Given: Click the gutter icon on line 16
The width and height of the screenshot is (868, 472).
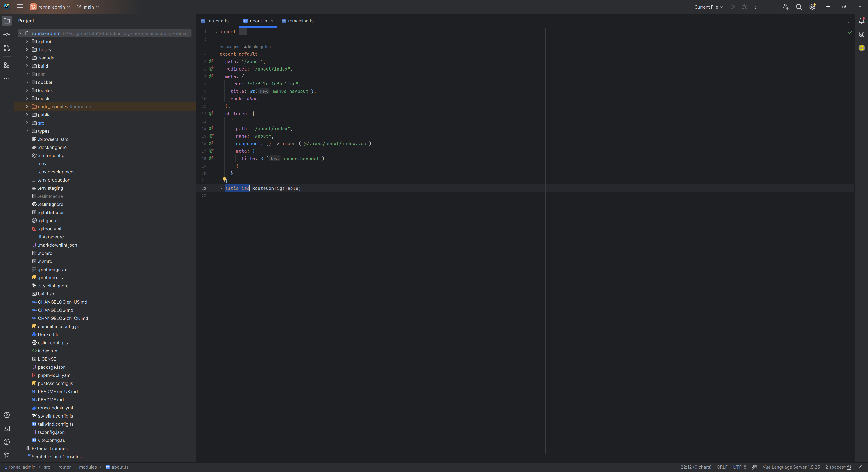Looking at the screenshot, I should click(211, 143).
